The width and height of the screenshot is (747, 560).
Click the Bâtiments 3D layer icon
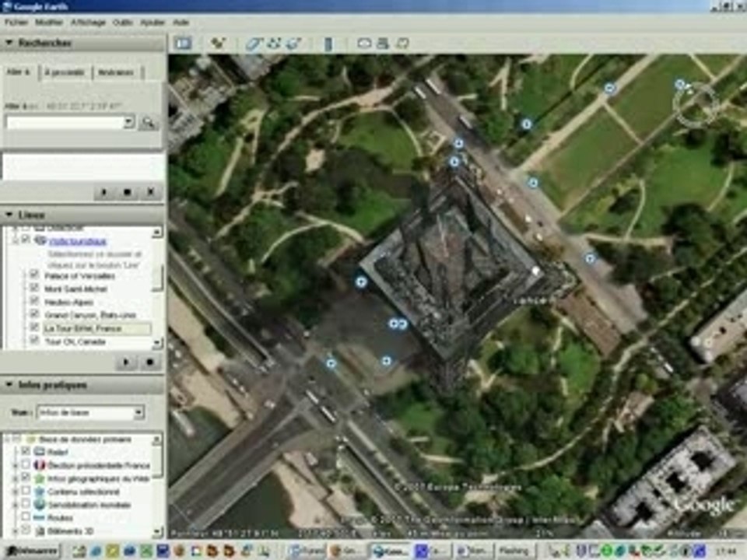coord(40,530)
